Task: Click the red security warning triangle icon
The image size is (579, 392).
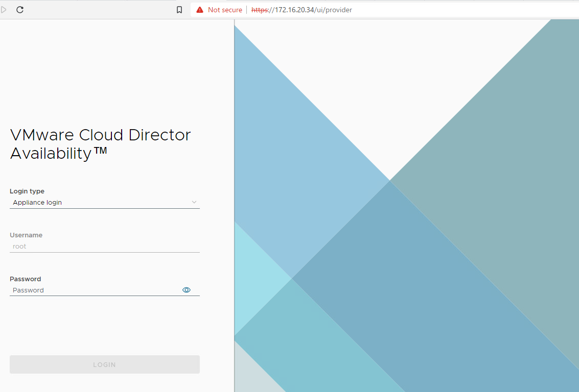Action: click(199, 9)
